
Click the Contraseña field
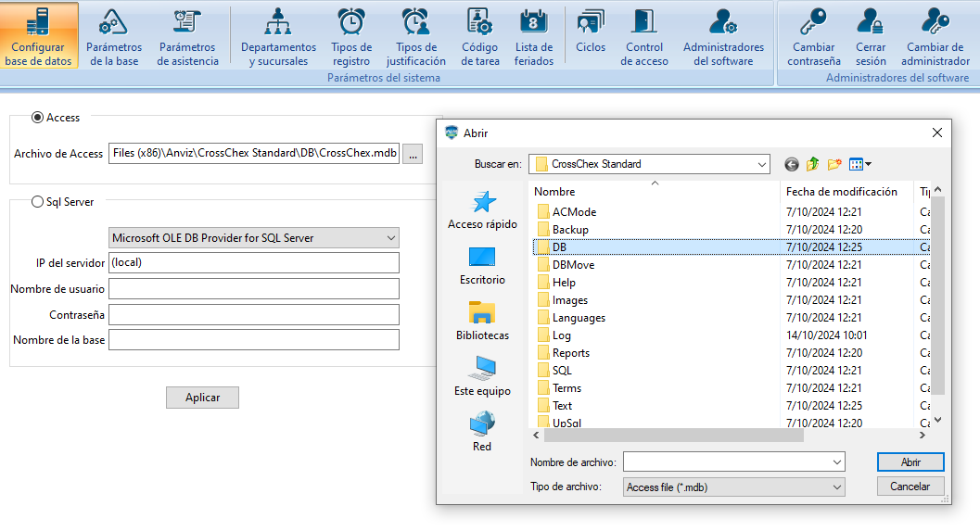tap(254, 315)
